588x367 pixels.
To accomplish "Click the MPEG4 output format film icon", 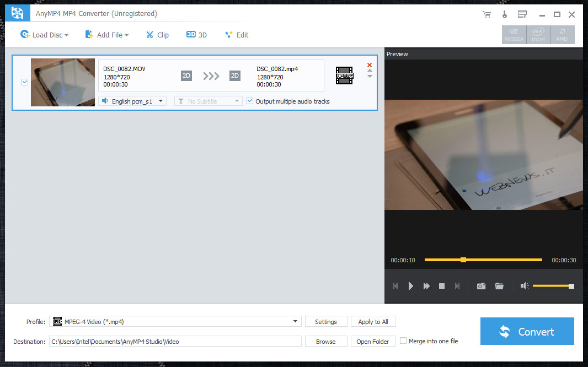I will (x=344, y=75).
